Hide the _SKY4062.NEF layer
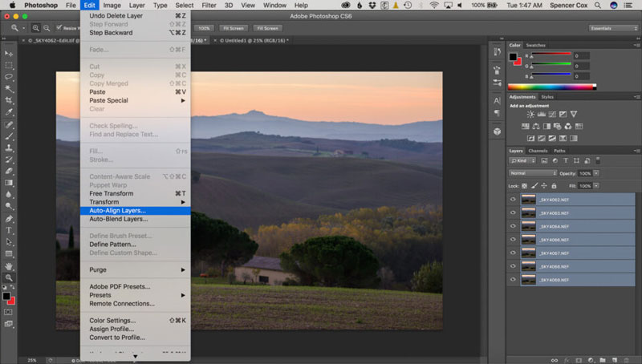The height and width of the screenshot is (364, 642). coord(513,200)
